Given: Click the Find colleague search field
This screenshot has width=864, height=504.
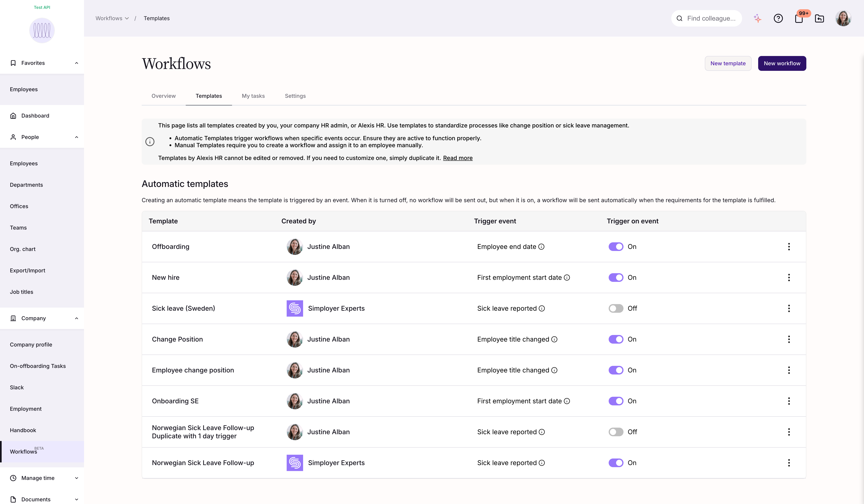Looking at the screenshot, I should click(x=707, y=19).
